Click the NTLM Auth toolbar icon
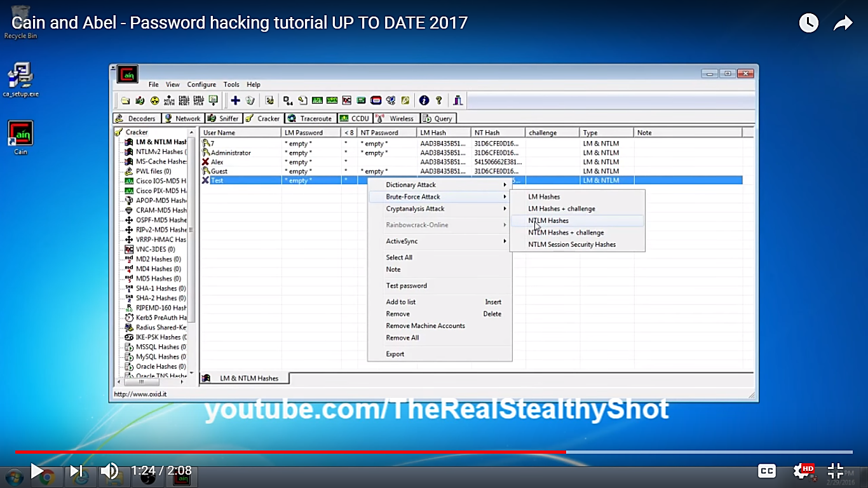 tap(169, 100)
